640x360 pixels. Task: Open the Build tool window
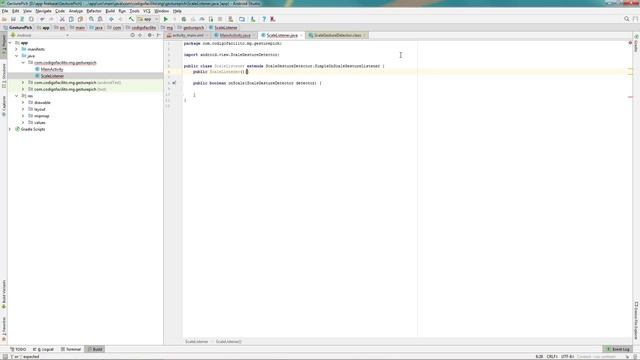95,349
